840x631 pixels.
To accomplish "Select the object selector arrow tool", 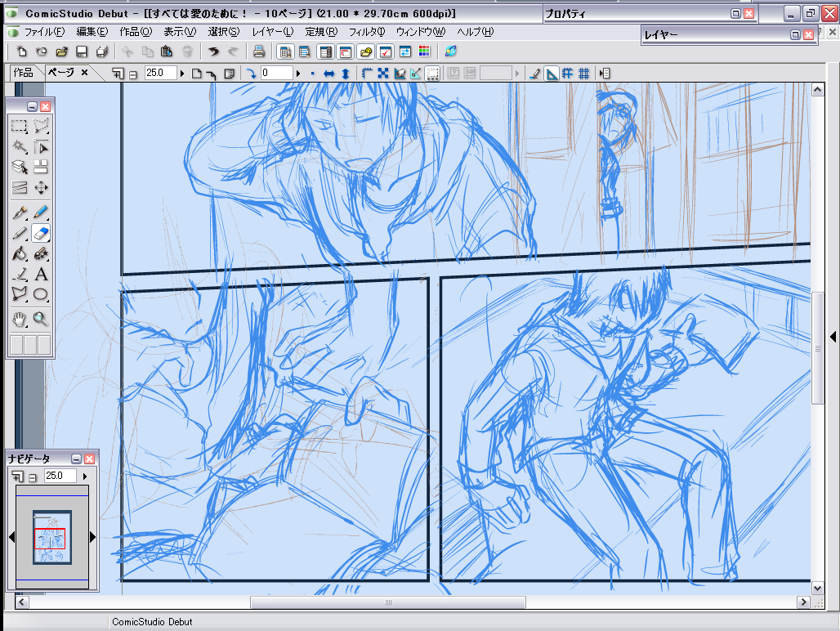I will pos(41,147).
